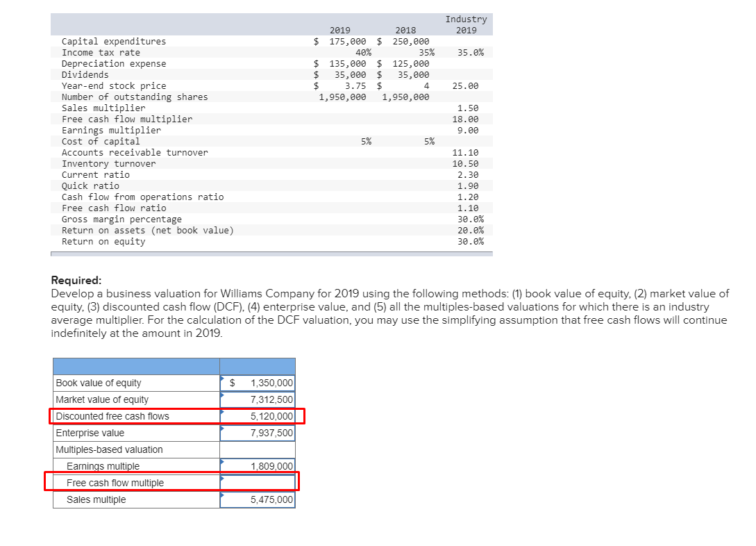Screen dimensions: 756x546
Task: Click the 'Industry 2019' column header
Action: 467,24
